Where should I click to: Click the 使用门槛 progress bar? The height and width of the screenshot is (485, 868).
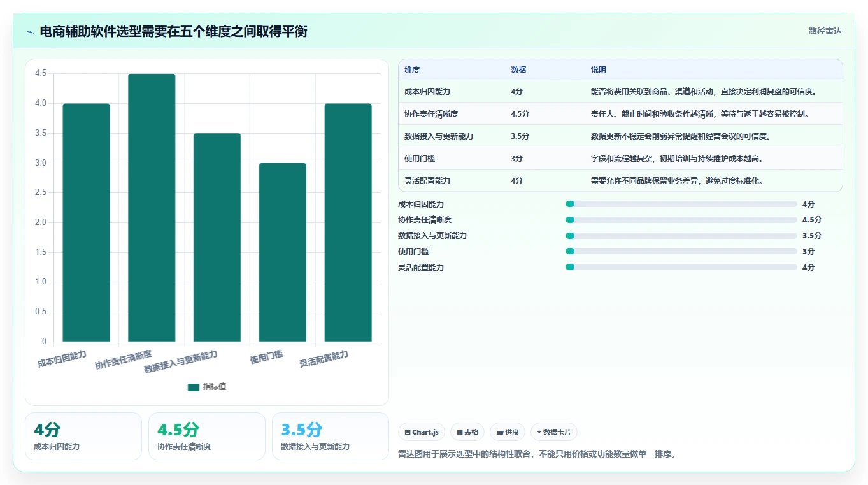tap(681, 252)
